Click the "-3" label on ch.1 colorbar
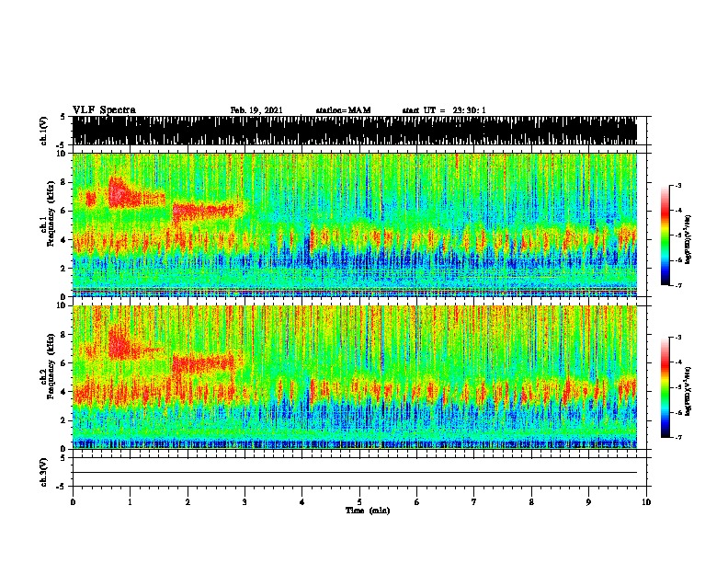 tap(677, 185)
